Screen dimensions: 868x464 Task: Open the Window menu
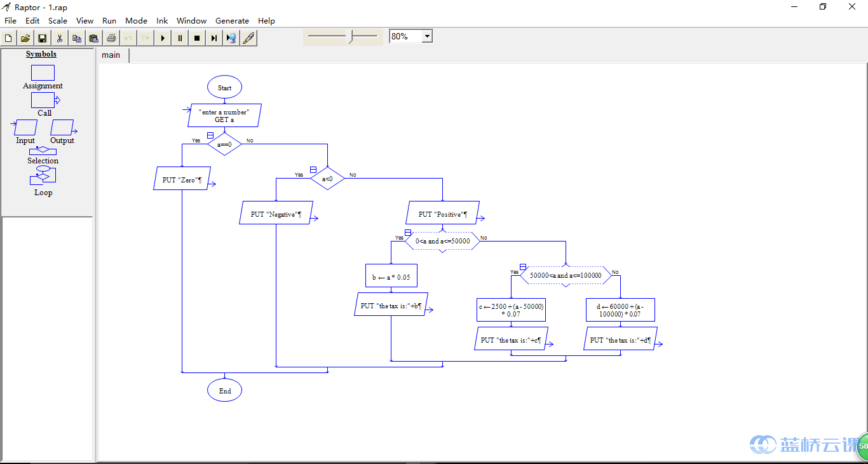click(x=192, y=20)
